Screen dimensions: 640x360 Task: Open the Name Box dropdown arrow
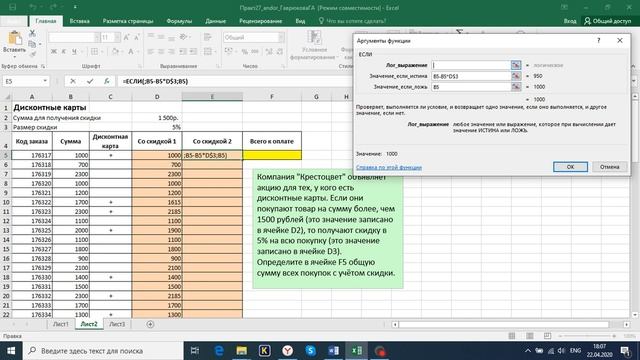tap(45, 81)
